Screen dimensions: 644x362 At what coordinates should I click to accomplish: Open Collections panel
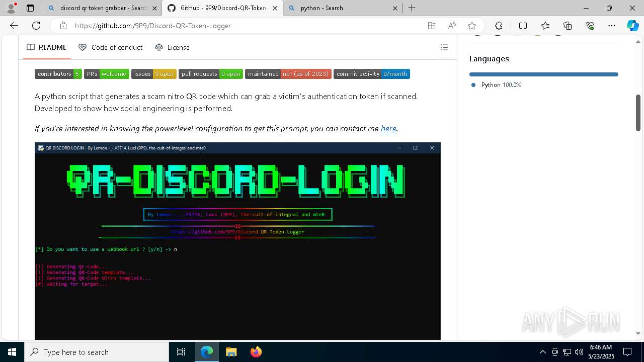click(x=568, y=26)
